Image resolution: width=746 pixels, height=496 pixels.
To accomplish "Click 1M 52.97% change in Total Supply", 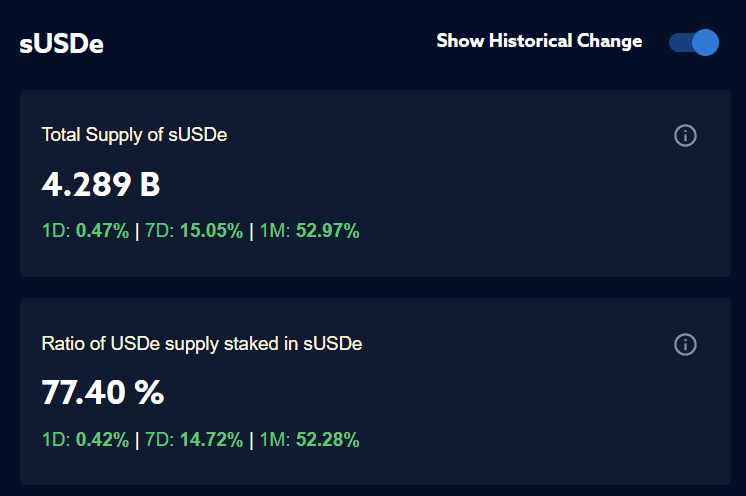I will pos(327,231).
